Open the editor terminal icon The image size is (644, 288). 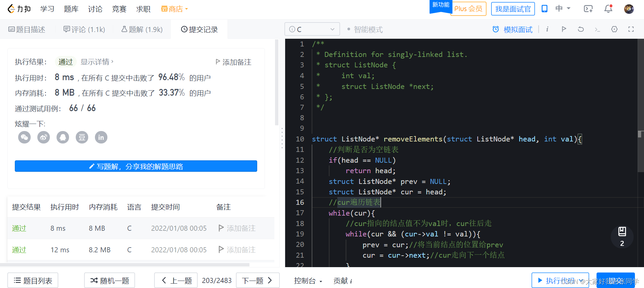(598, 30)
